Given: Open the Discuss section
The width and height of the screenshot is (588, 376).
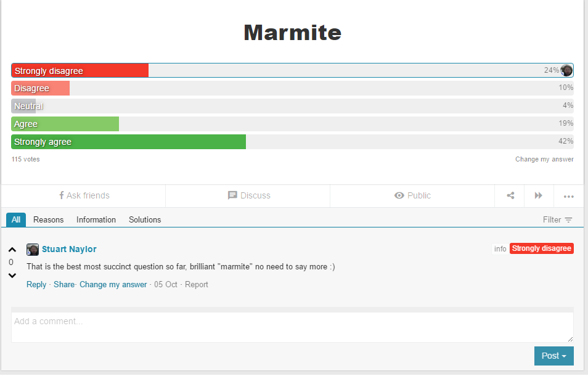Looking at the screenshot, I should coord(249,195).
